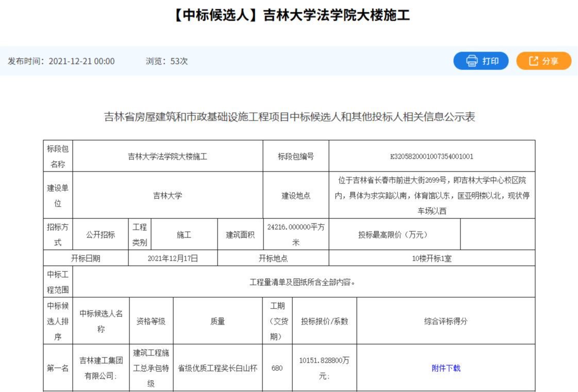Click the 中标候选人排序 header cell
This screenshot has height=392, width=578.
point(58,321)
